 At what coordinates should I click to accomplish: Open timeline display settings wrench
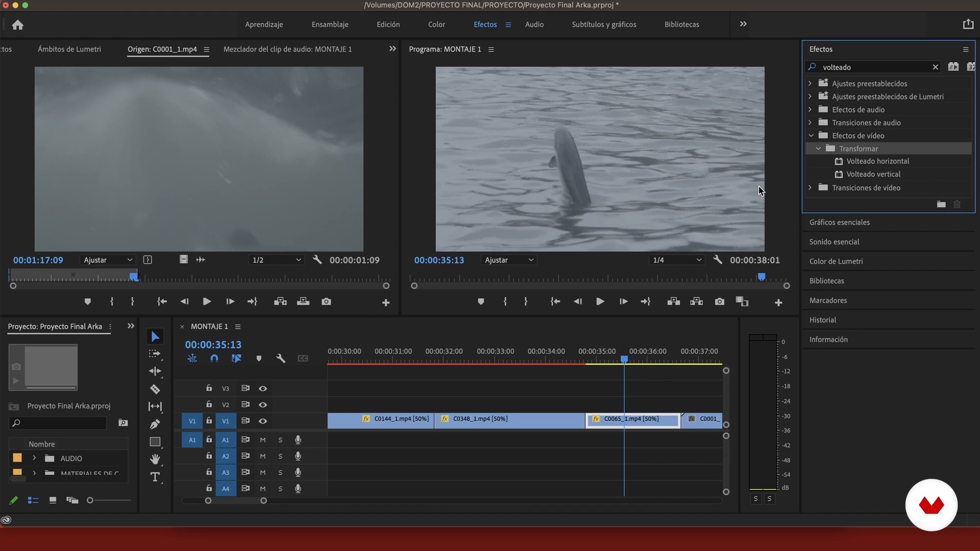[280, 359]
